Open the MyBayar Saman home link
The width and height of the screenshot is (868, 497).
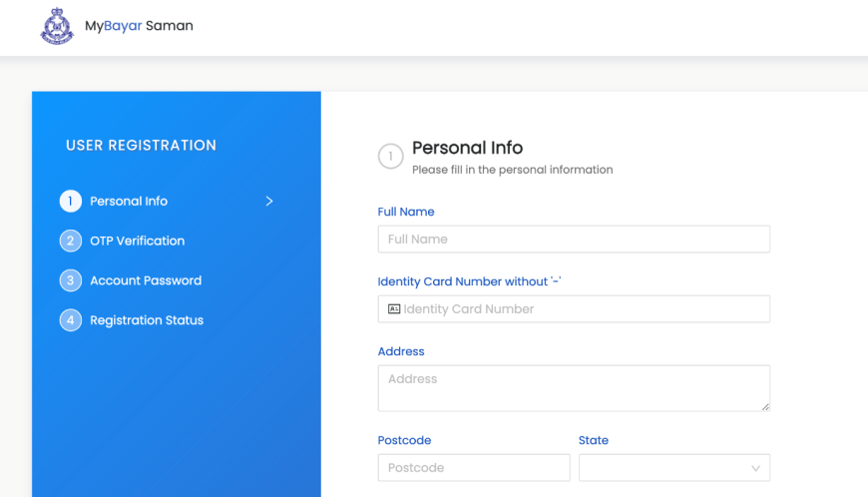point(139,26)
